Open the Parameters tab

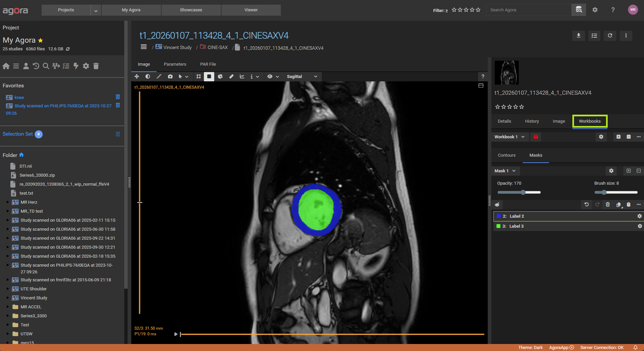175,64
